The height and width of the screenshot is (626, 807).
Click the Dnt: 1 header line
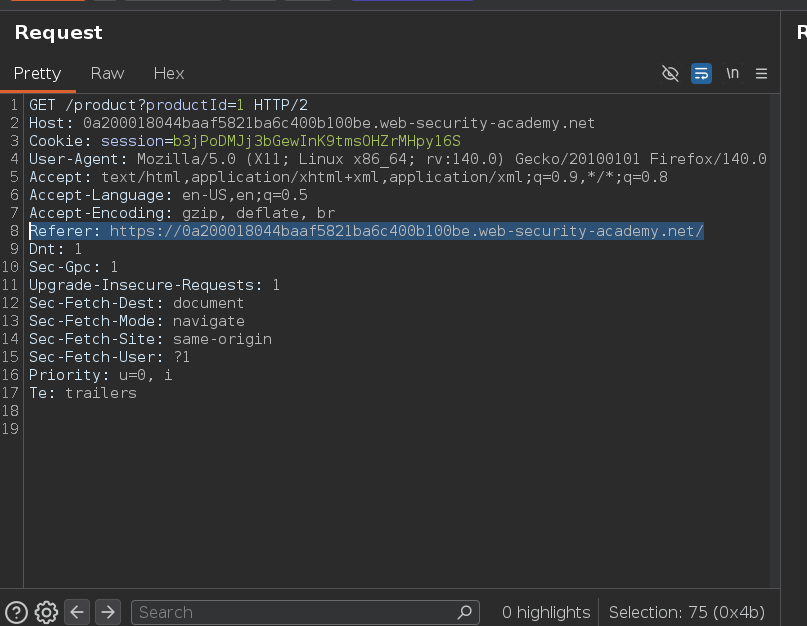pyautogui.click(x=56, y=249)
